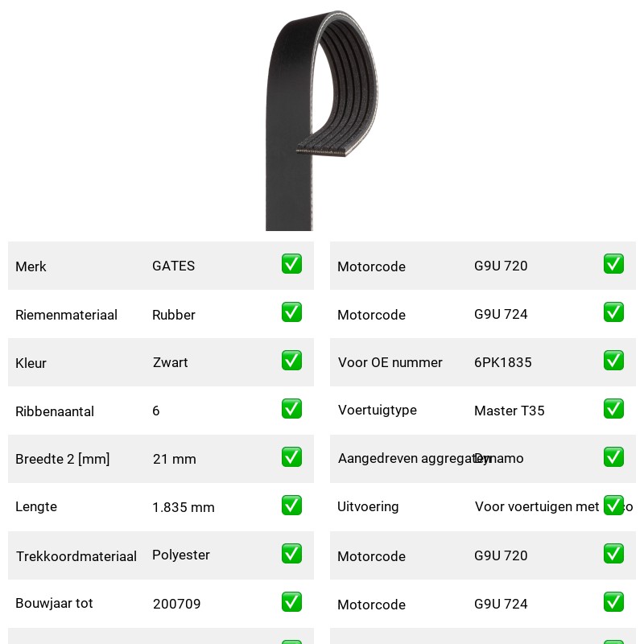
Task: Click the checkmark for Ribbenaantal 6
Action: 291,409
